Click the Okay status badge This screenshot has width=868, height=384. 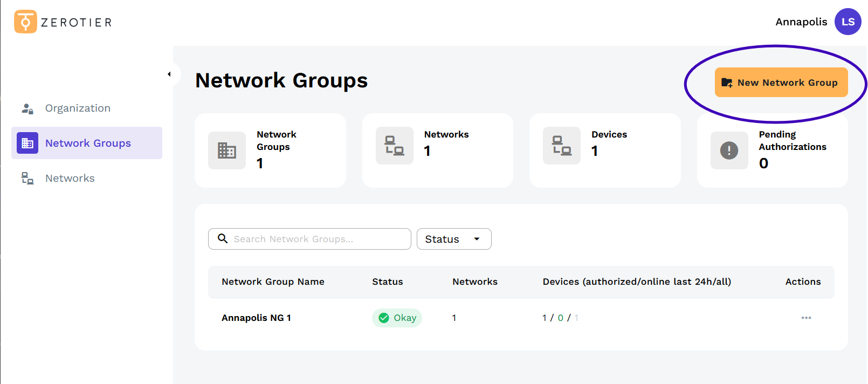click(397, 318)
